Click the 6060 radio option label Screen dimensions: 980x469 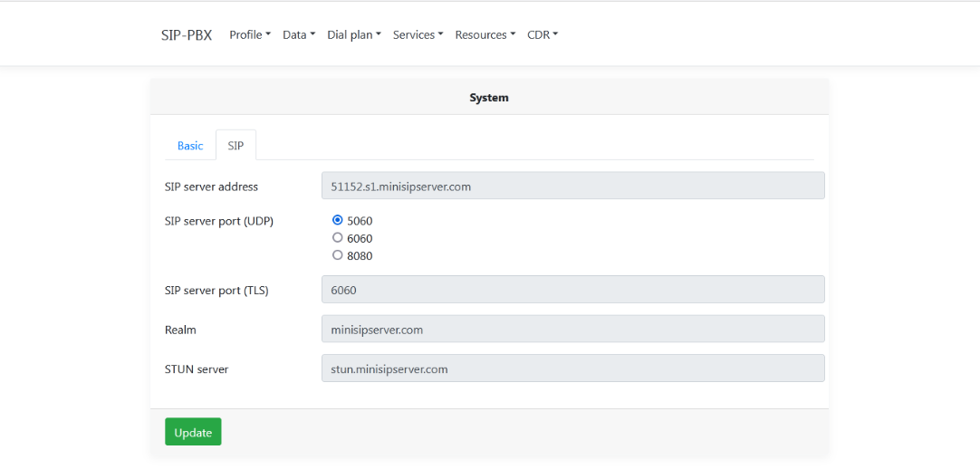click(360, 238)
